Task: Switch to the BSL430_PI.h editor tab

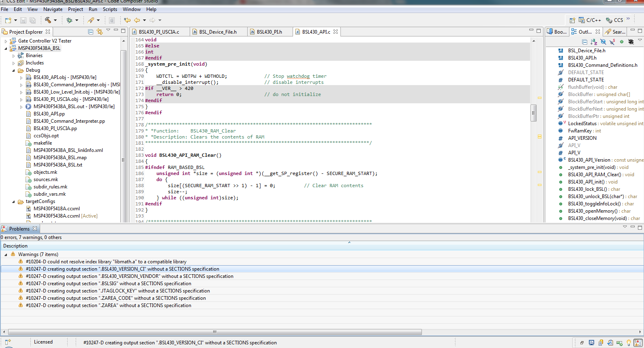Action: pos(269,32)
